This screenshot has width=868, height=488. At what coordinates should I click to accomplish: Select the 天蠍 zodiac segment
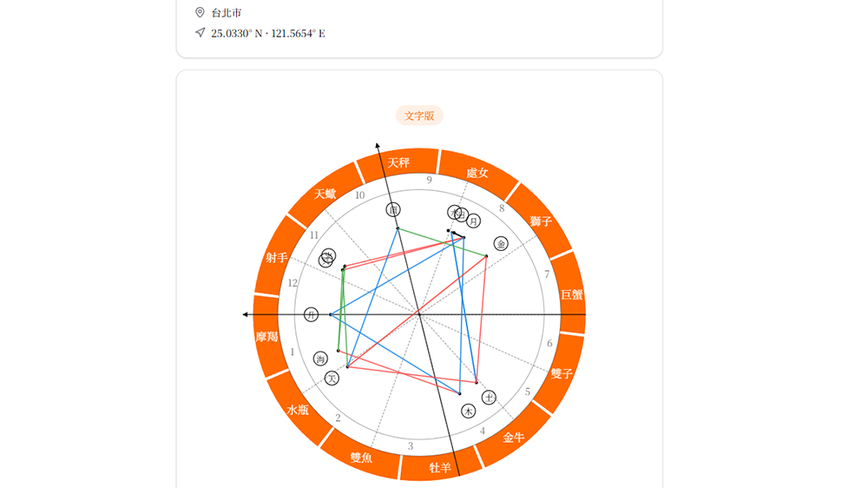click(x=325, y=195)
